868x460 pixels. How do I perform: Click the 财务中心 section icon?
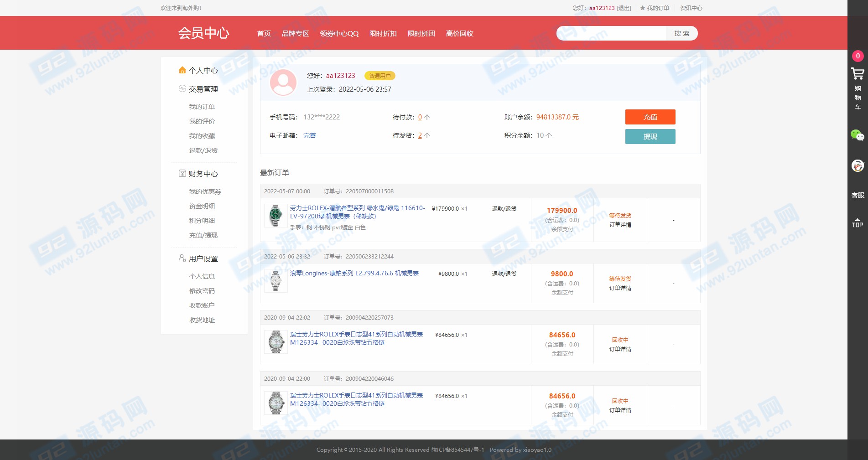tap(182, 174)
